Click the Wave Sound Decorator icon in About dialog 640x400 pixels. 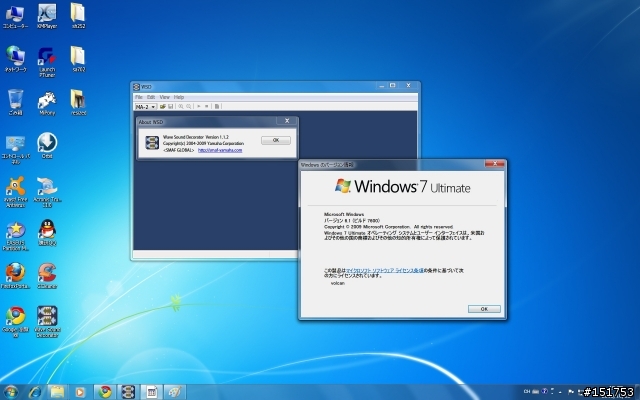point(152,143)
